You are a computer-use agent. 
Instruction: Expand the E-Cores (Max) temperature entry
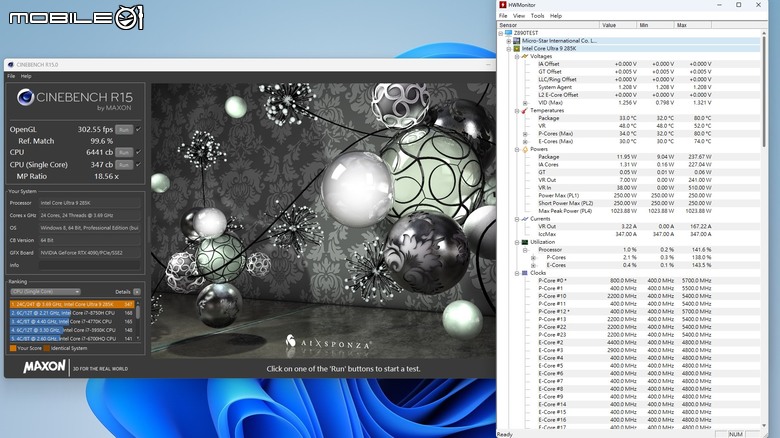[x=525, y=142]
